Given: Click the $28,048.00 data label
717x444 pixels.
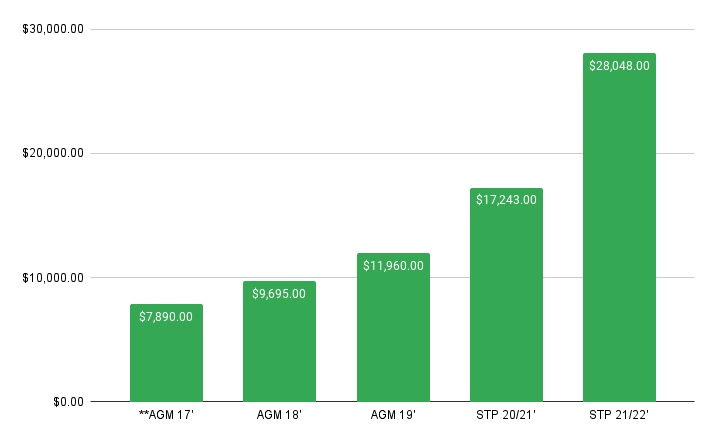Looking at the screenshot, I should (619, 66).
